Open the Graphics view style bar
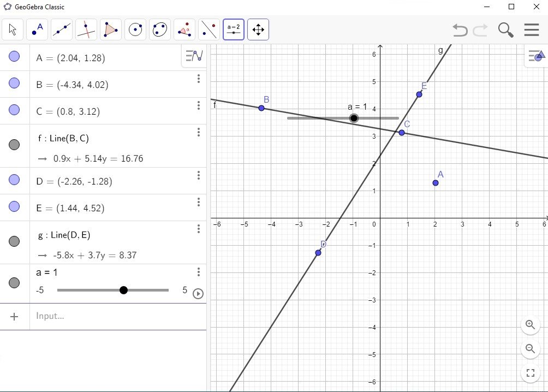The width and height of the screenshot is (548, 392). (x=537, y=56)
